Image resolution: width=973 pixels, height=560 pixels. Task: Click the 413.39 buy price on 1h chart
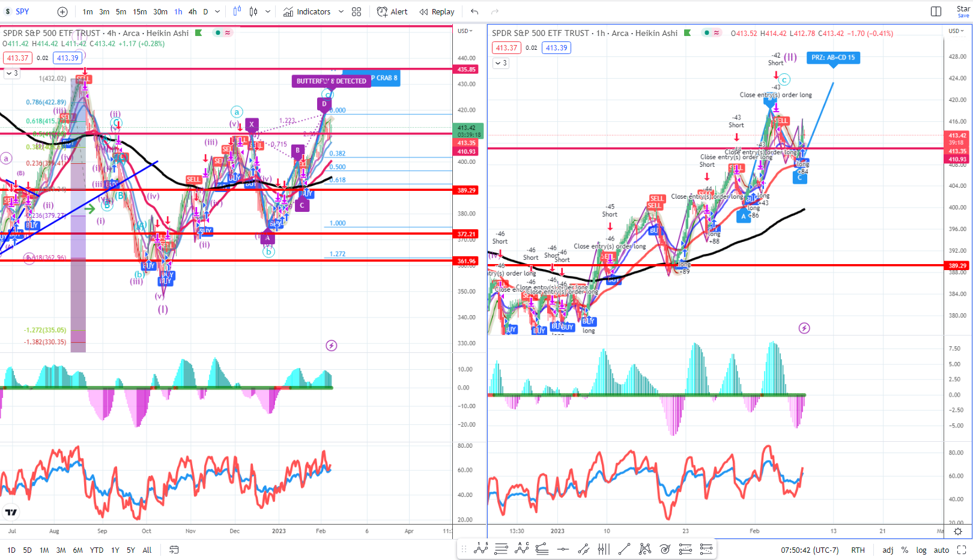(x=557, y=48)
